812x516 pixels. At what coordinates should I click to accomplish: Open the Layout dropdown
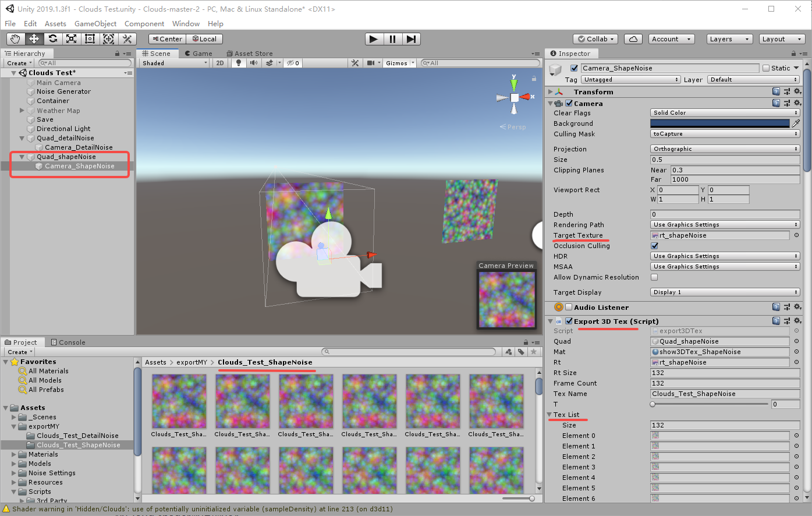782,39
